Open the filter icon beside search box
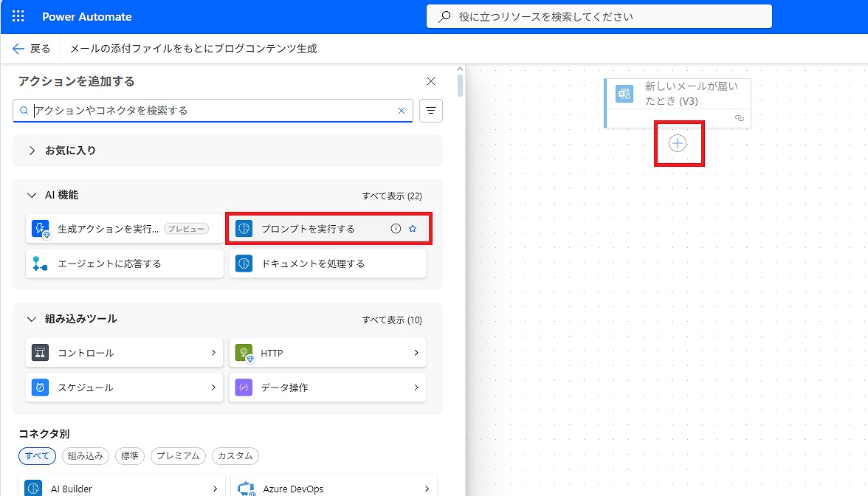The height and width of the screenshot is (496, 868). point(431,111)
